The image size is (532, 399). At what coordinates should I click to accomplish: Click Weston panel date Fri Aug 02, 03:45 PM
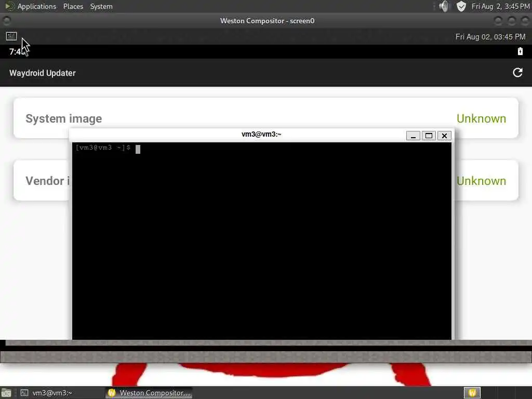click(490, 37)
